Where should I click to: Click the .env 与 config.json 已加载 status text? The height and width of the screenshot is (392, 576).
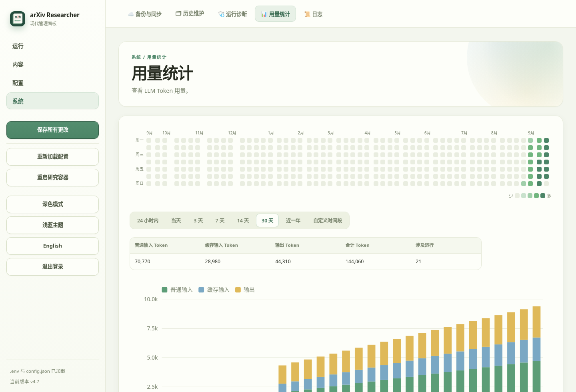pyautogui.click(x=38, y=371)
